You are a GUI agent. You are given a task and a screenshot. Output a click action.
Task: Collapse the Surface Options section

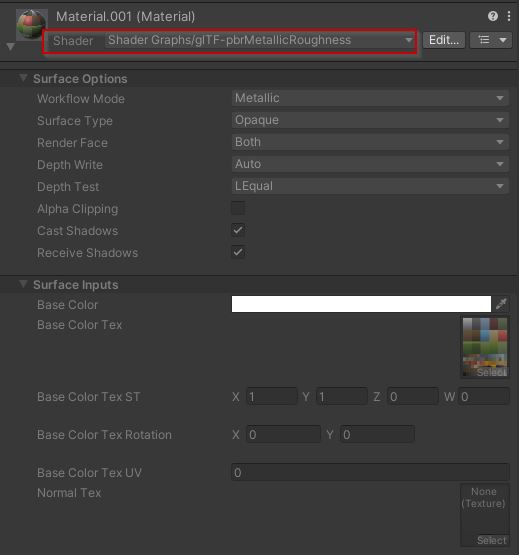23,78
